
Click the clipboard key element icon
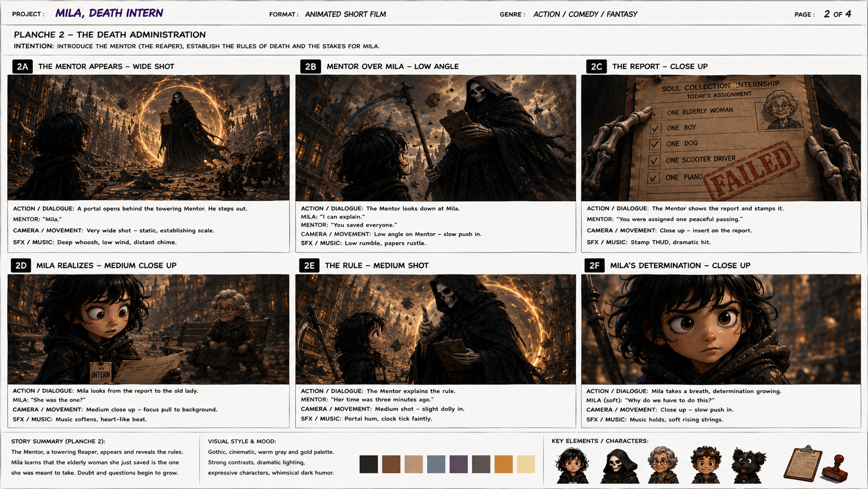[803, 464]
